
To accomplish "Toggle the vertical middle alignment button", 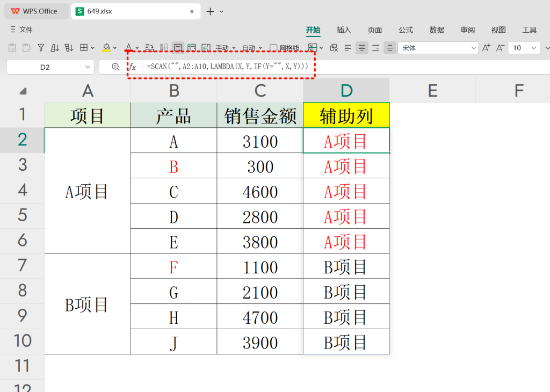I will [390, 48].
